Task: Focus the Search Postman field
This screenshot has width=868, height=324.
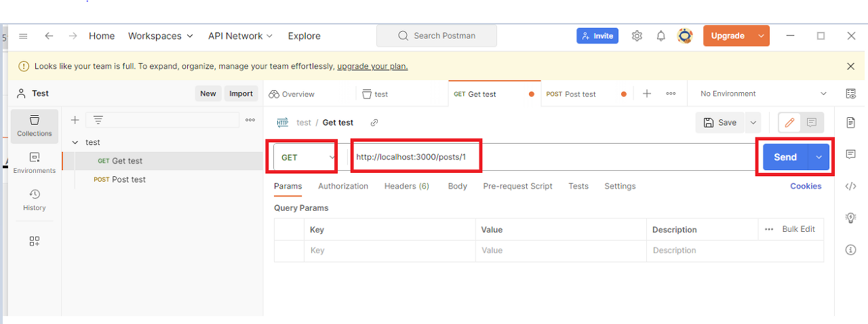Action: [437, 36]
